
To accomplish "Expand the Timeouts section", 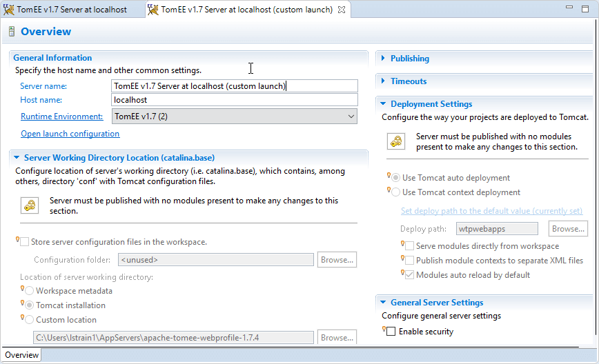I will pos(383,81).
